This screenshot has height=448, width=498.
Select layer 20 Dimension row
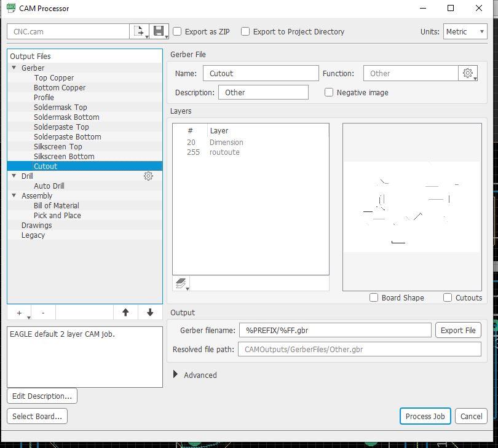[x=251, y=142]
